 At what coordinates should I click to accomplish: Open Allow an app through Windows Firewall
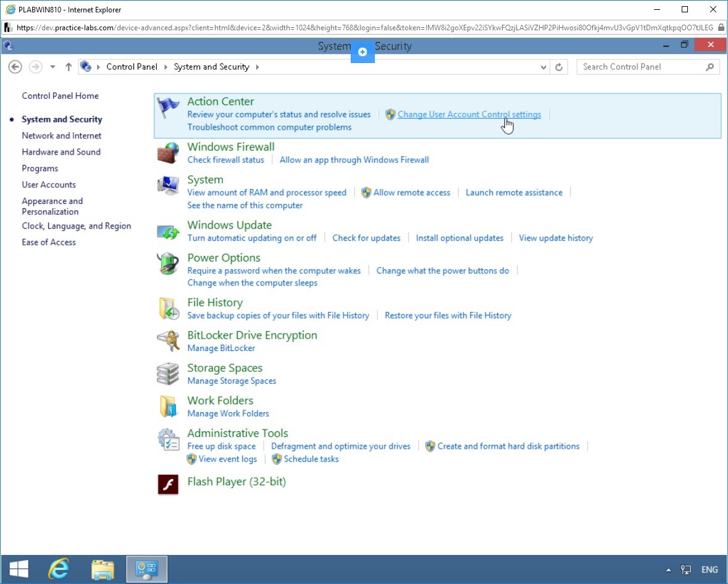click(x=354, y=160)
